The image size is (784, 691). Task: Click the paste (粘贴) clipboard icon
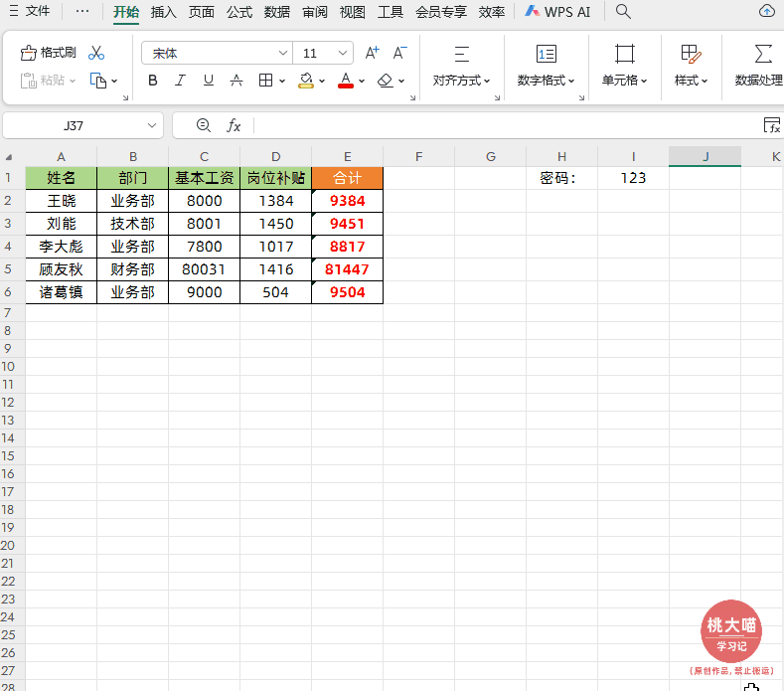[29, 81]
